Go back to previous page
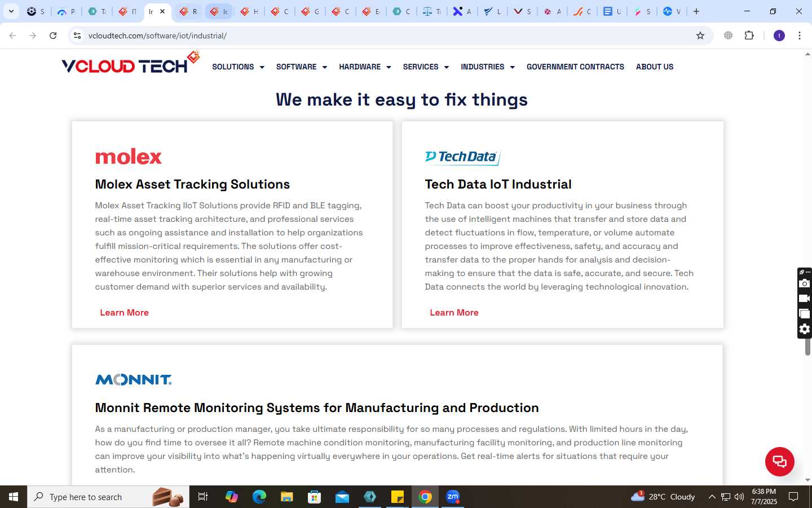Image resolution: width=812 pixels, height=508 pixels. pyautogui.click(x=12, y=36)
